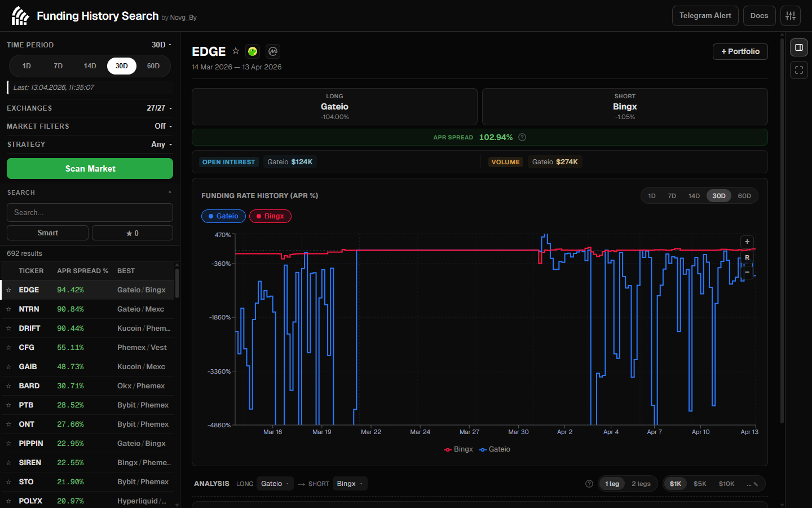
Task: Select 14D in the sidebar time period
Action: (x=90, y=66)
